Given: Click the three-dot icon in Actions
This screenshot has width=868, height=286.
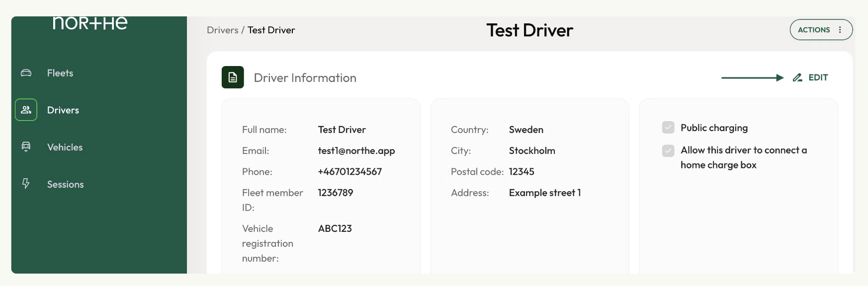Looking at the screenshot, I should tap(840, 30).
